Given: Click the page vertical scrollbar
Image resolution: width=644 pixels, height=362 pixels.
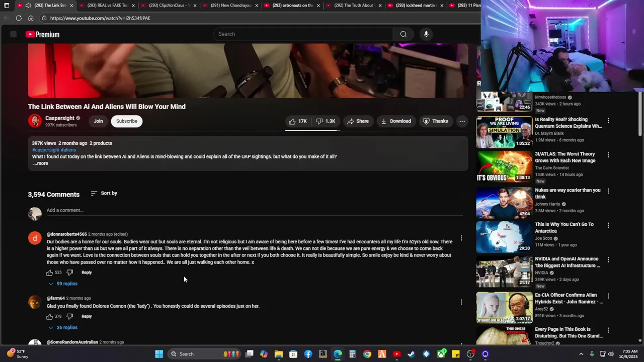Looking at the screenshot, I should [640, 113].
